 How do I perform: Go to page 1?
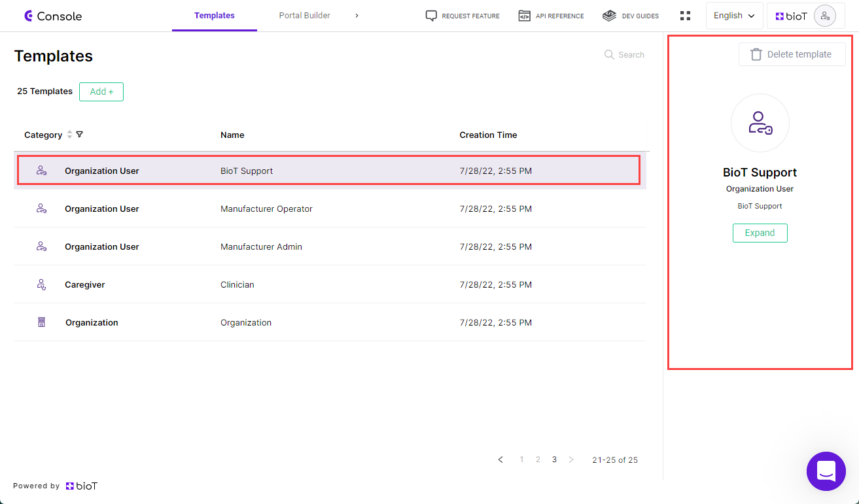pyautogui.click(x=521, y=460)
